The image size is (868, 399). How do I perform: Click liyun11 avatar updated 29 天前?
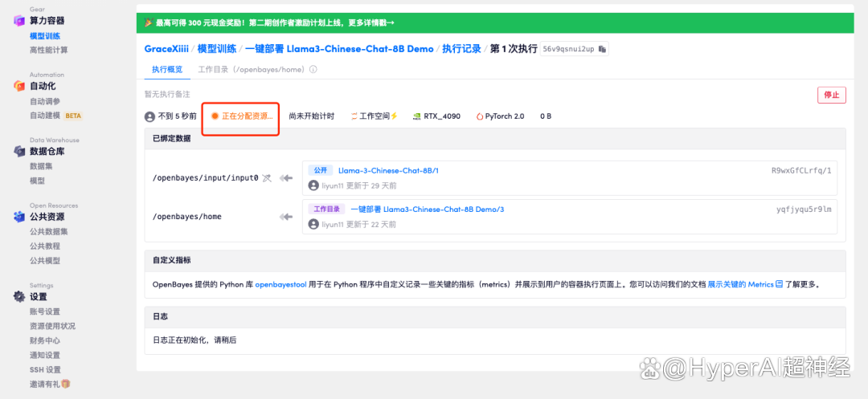314,185
